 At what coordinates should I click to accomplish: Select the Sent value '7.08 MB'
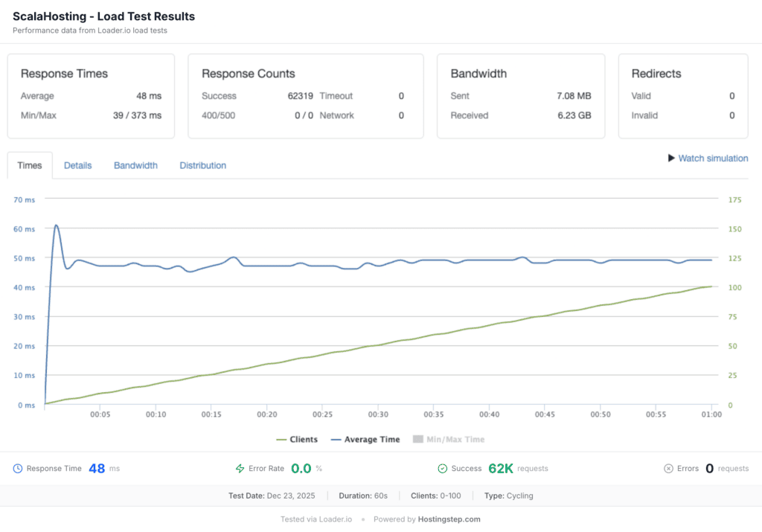tap(574, 96)
